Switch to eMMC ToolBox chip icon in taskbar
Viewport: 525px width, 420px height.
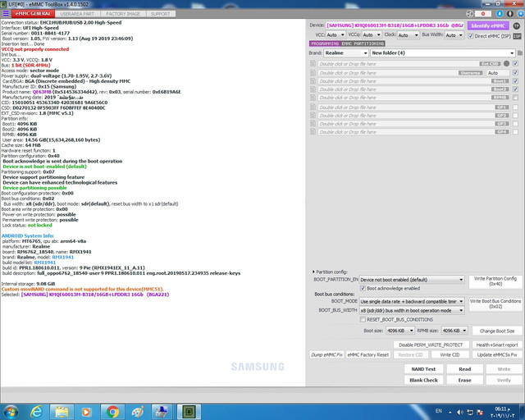[189, 412]
